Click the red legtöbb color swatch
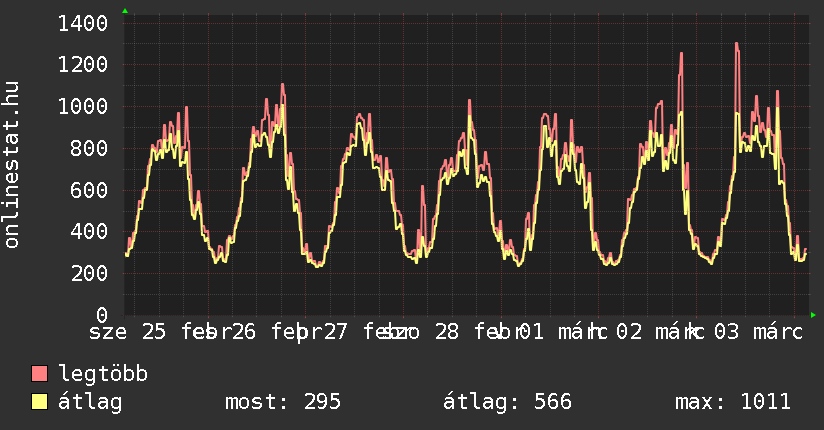The height and width of the screenshot is (430, 824). click(40, 374)
